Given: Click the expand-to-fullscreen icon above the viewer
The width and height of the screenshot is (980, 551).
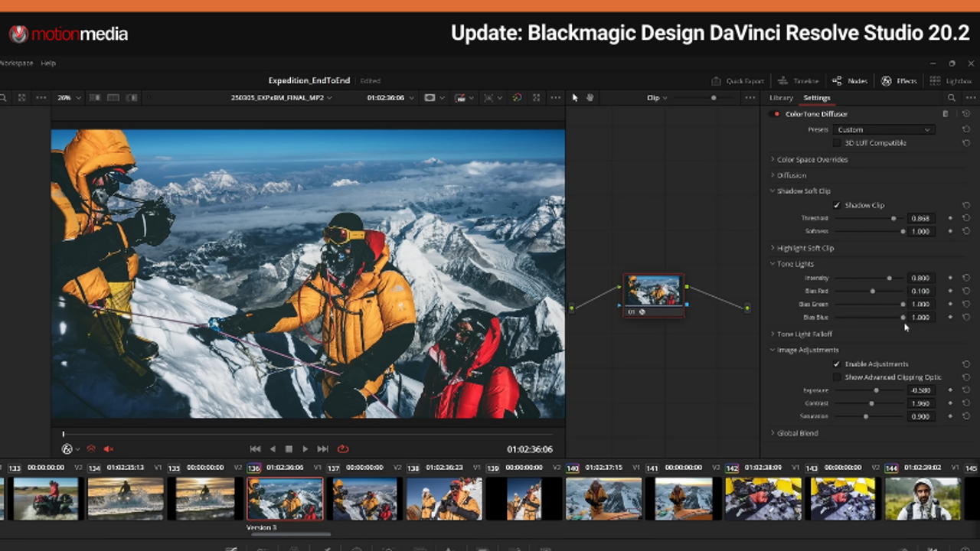Looking at the screenshot, I should pos(536,98).
